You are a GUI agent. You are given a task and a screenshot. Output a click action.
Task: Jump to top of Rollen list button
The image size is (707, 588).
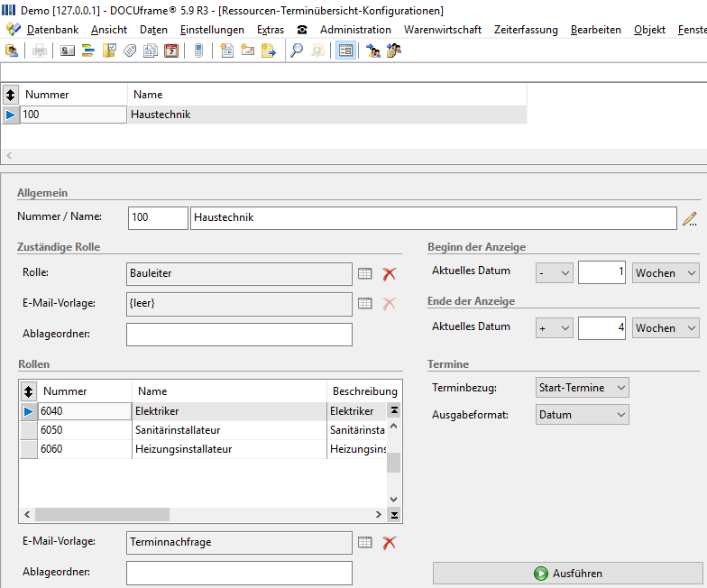(x=394, y=410)
